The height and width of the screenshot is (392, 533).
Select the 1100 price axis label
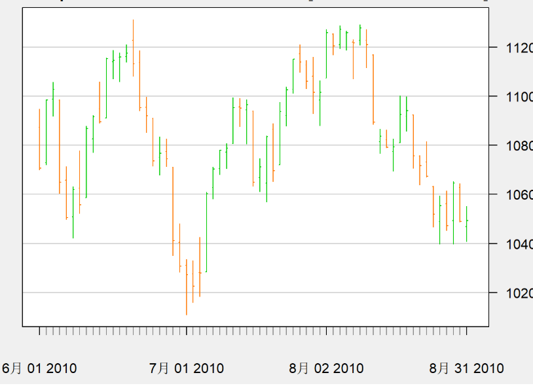[x=511, y=96]
